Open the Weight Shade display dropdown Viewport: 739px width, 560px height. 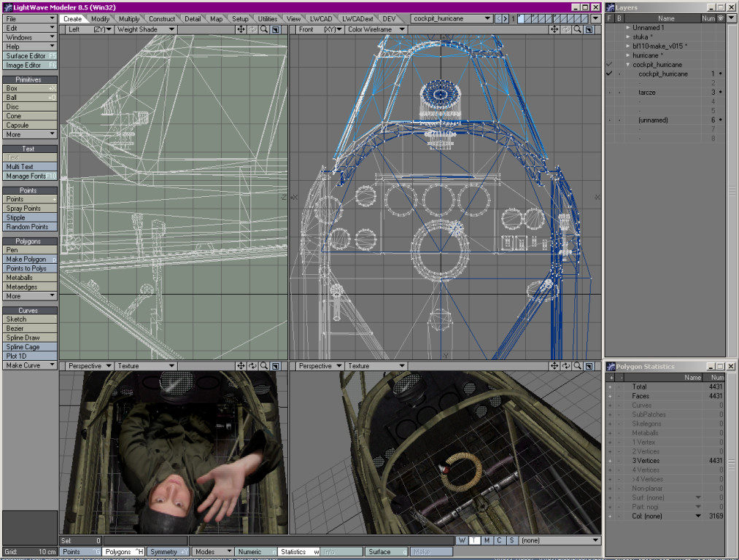(x=146, y=30)
